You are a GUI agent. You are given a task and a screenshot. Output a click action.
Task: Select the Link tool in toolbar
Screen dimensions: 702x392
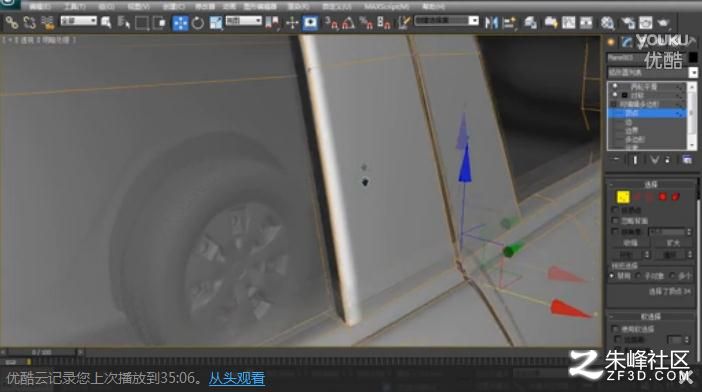click(12, 22)
